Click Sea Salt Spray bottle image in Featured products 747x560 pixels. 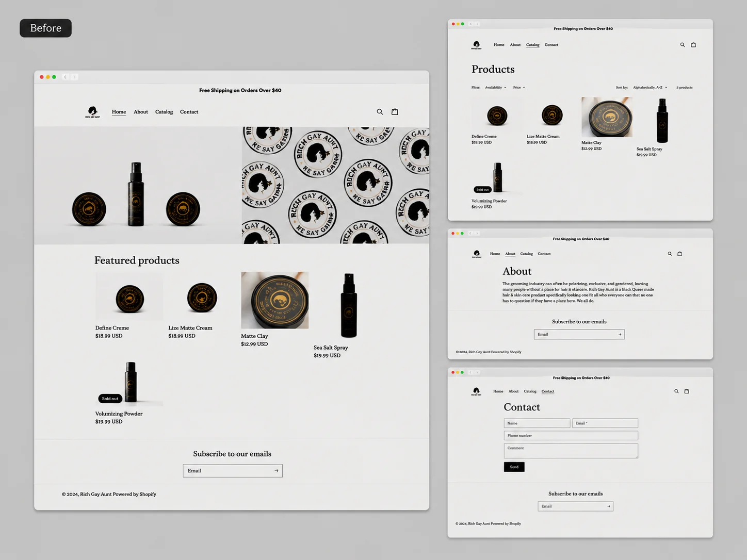click(349, 306)
